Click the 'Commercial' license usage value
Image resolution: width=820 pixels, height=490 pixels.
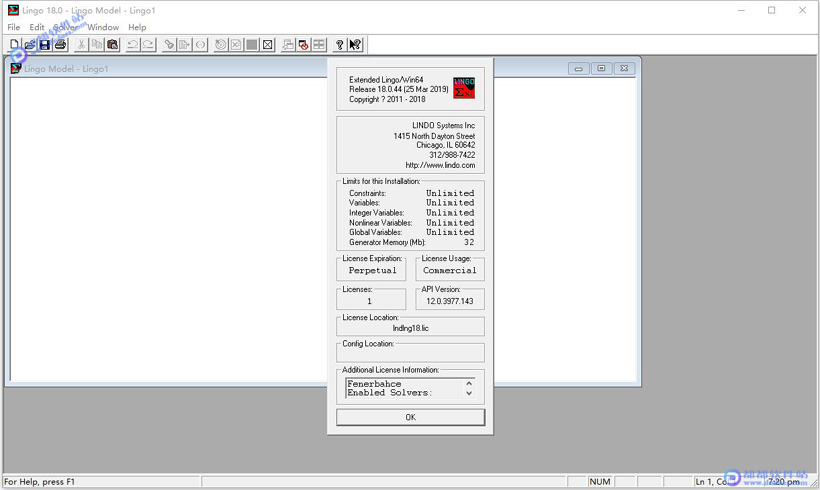[450, 270]
